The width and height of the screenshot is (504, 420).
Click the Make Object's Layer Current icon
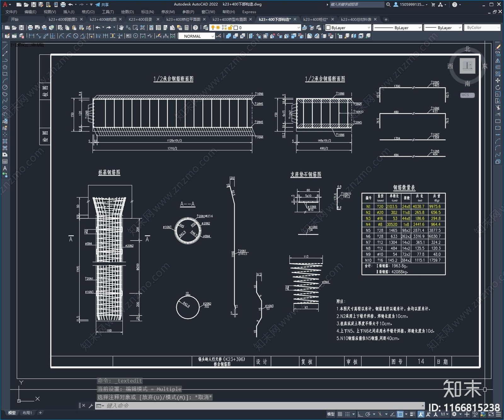[x=305, y=28]
